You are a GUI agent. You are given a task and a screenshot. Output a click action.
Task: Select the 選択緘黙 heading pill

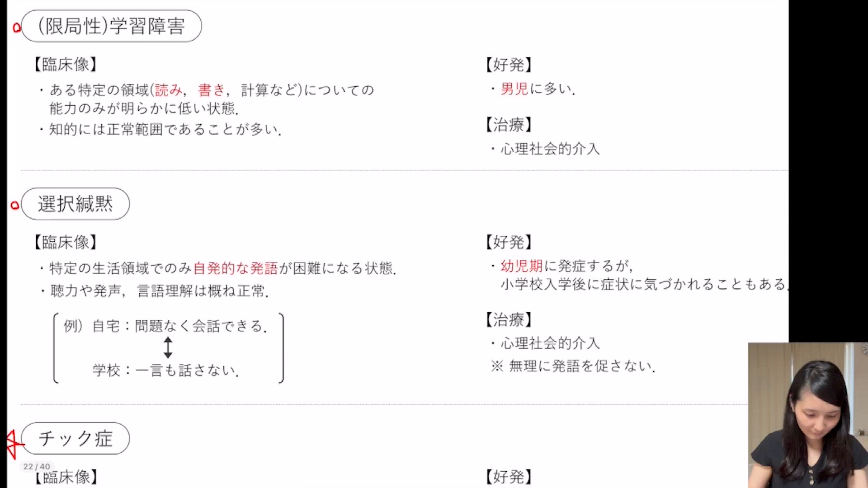pos(75,204)
